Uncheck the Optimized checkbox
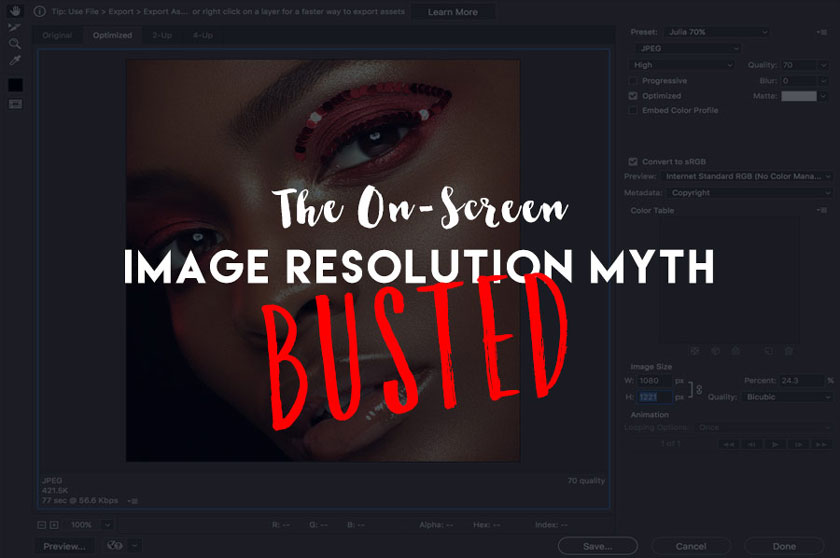This screenshot has width=840, height=558. pos(633,96)
